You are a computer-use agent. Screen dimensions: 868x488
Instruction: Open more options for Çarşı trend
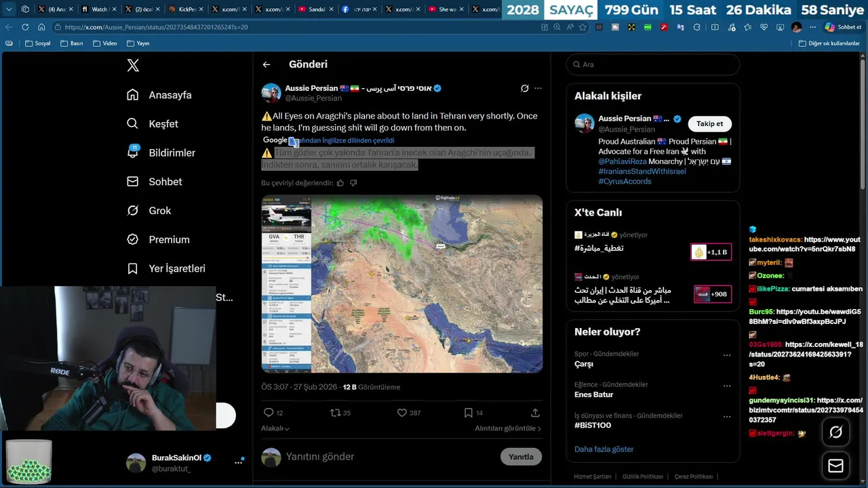(727, 355)
